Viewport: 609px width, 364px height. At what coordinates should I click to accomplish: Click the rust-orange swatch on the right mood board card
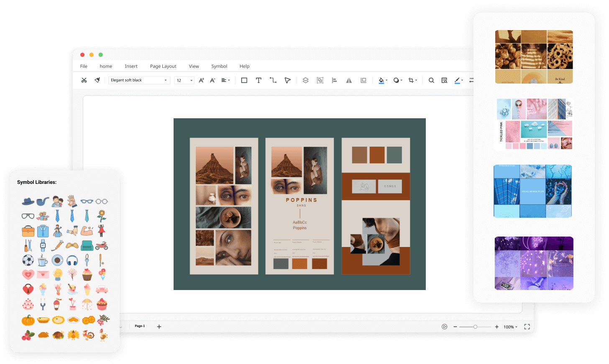tap(377, 155)
